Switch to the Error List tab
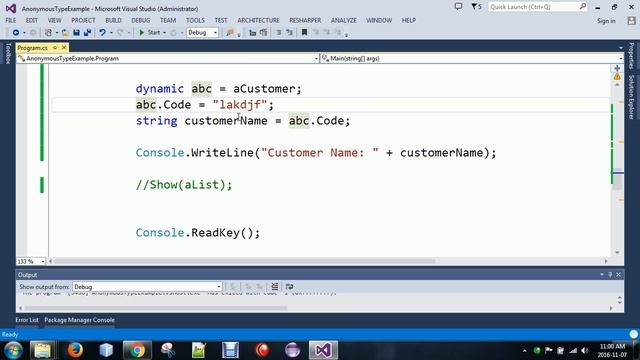 click(x=27, y=320)
